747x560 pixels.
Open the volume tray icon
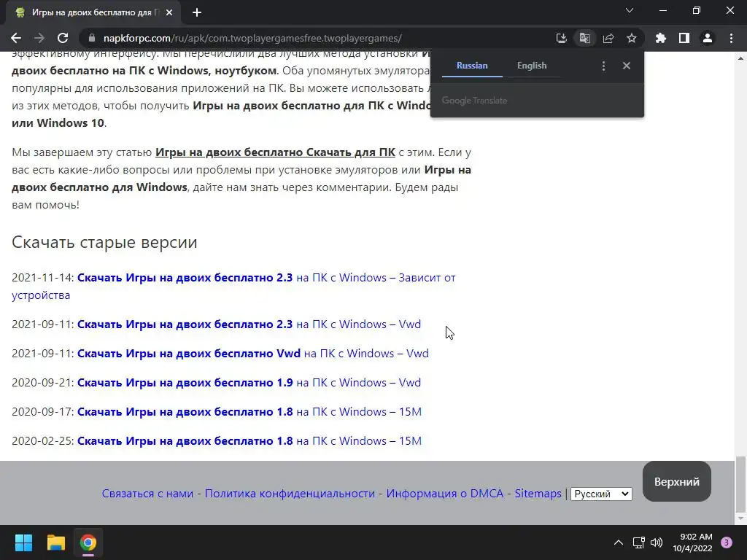657,542
